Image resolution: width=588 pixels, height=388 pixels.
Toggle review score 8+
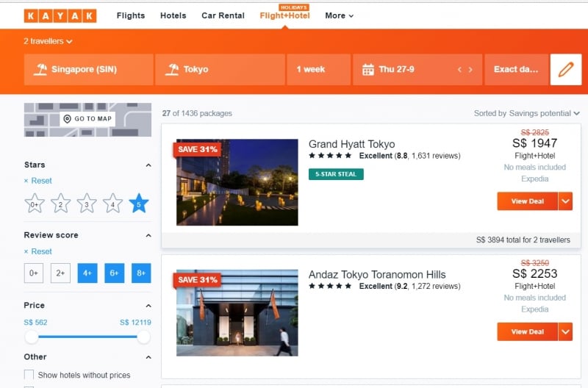coord(141,273)
